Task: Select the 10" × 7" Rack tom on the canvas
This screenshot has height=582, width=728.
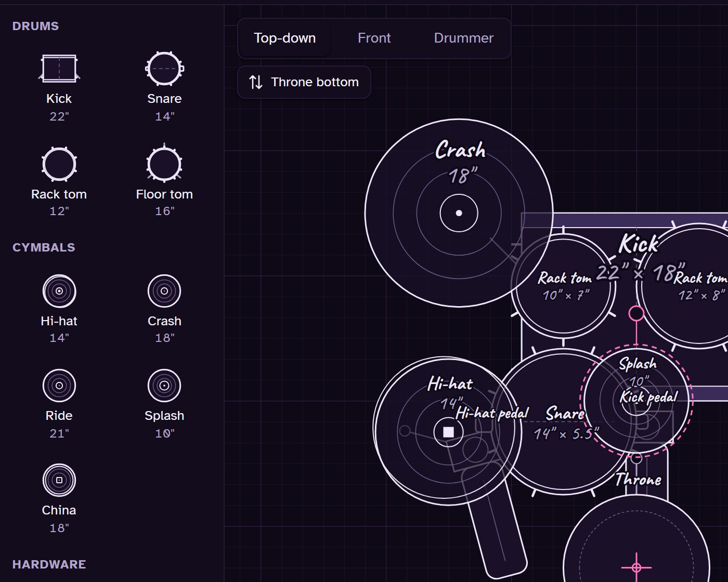Action: coord(564,286)
